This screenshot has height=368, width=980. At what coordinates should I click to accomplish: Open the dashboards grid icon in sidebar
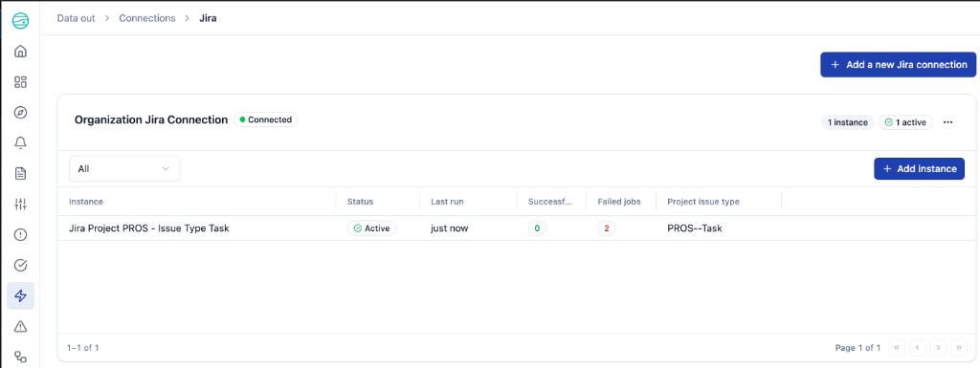pos(20,81)
